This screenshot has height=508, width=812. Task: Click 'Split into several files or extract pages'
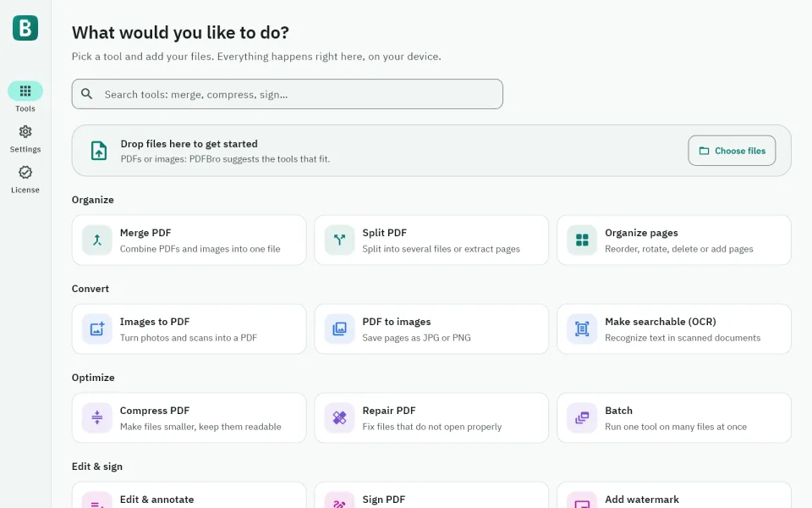click(x=442, y=249)
